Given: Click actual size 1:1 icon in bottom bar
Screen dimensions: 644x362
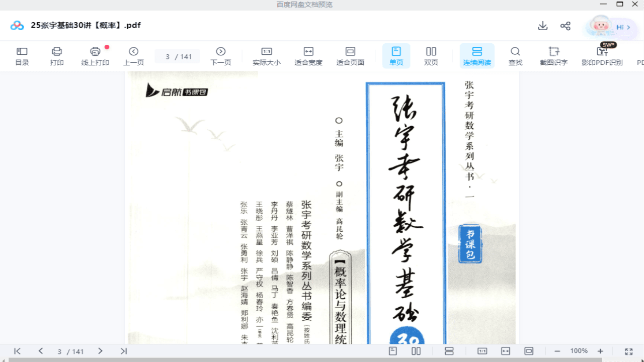Looking at the screenshot, I should tap(482, 351).
